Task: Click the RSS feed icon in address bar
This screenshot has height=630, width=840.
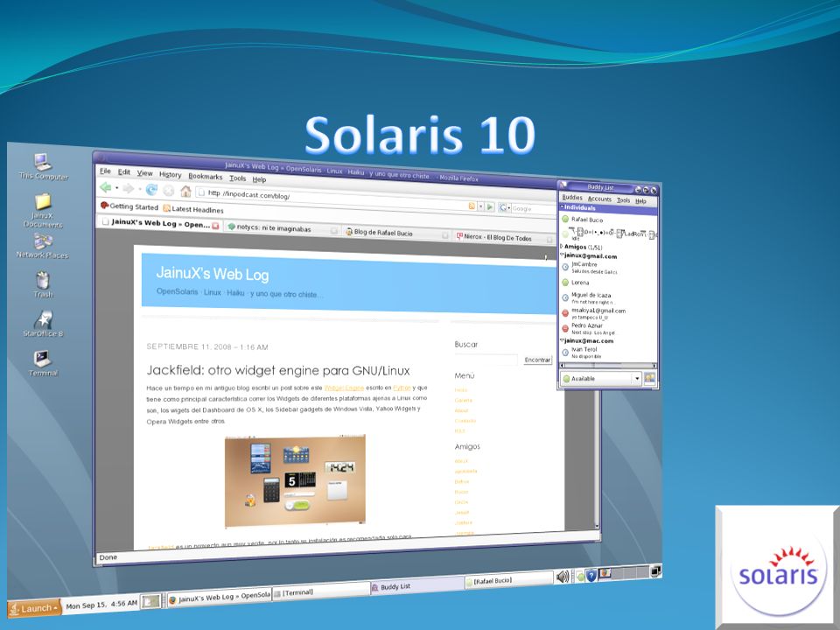Action: click(472, 206)
